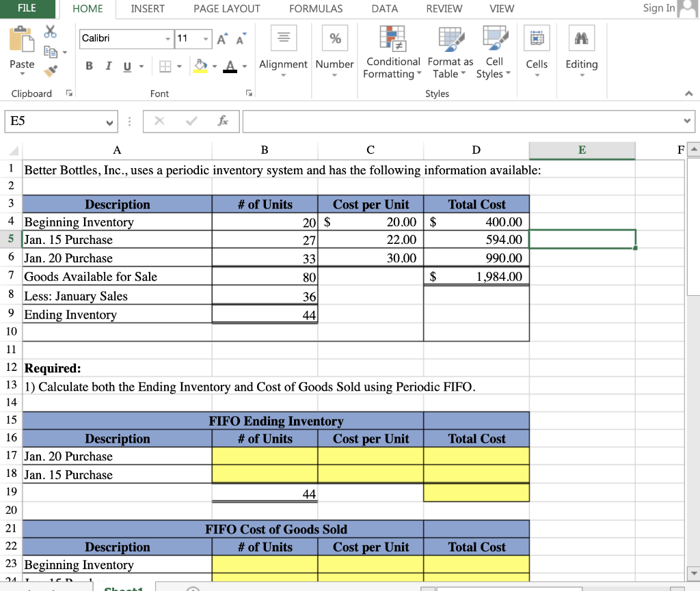700x591 pixels.
Task: Click the Sign In link
Action: 658,8
